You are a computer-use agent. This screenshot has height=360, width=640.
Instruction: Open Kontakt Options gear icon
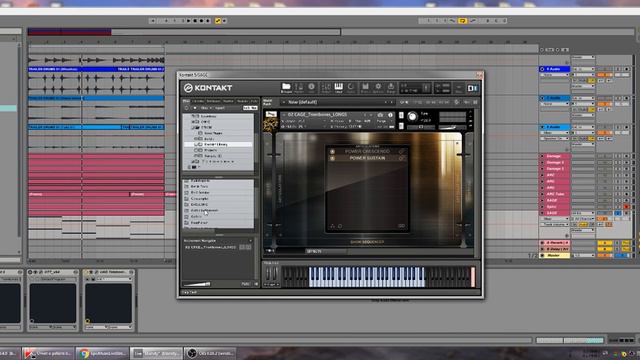click(x=378, y=88)
